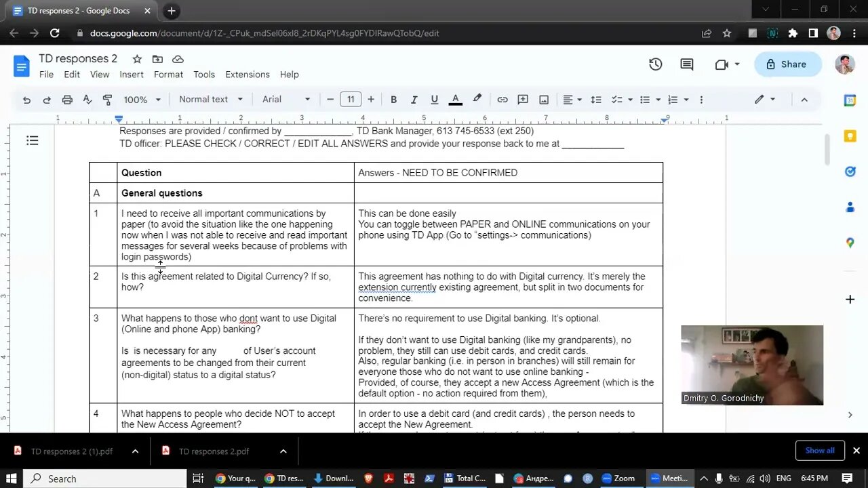Star the TD responses 2 document

click(x=137, y=59)
